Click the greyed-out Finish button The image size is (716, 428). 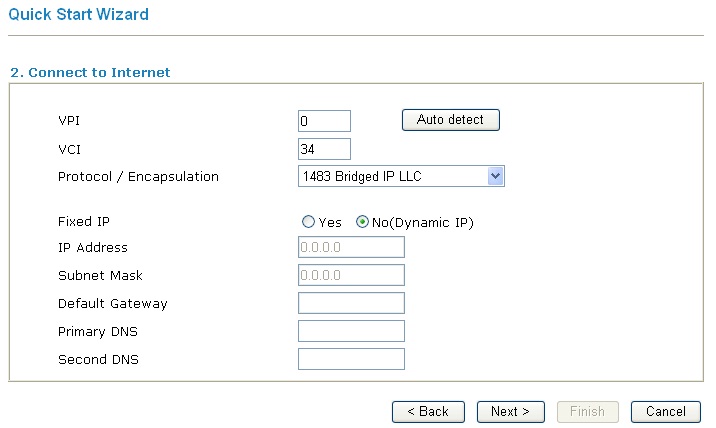tap(587, 412)
